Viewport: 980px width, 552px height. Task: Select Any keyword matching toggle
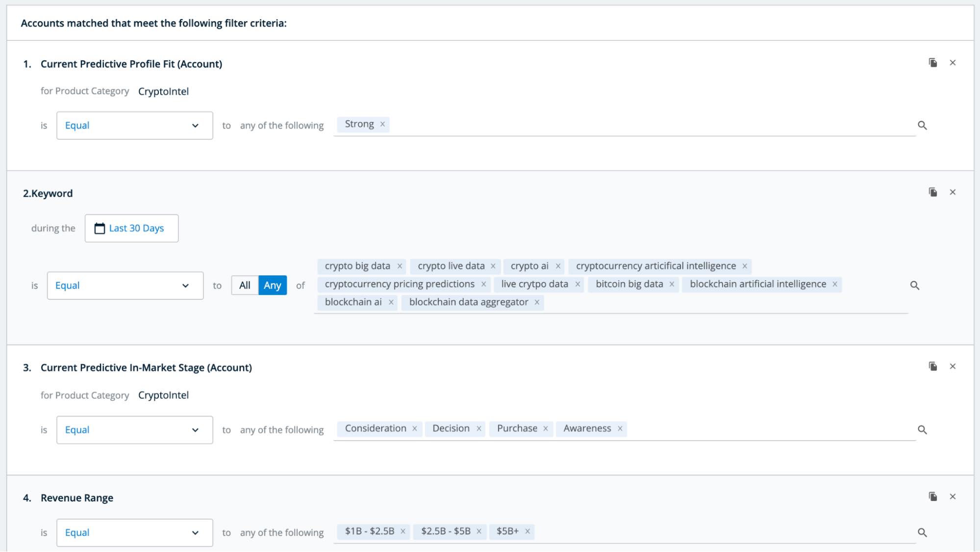(273, 285)
